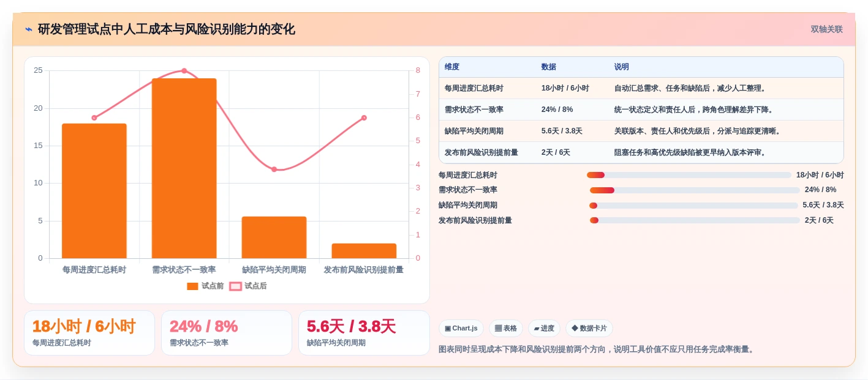Click x-axis label 每周进度汇总耗时

click(94, 270)
